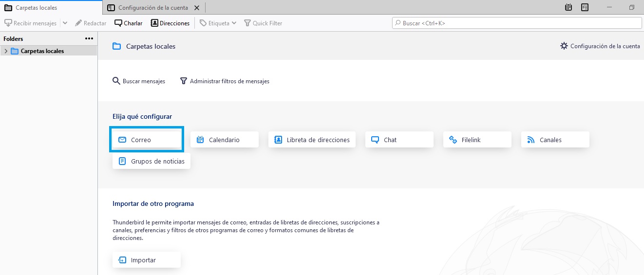Screen dimensions: 644x275
Task: Click the envelope icon on Correo card
Action: pos(122,140)
